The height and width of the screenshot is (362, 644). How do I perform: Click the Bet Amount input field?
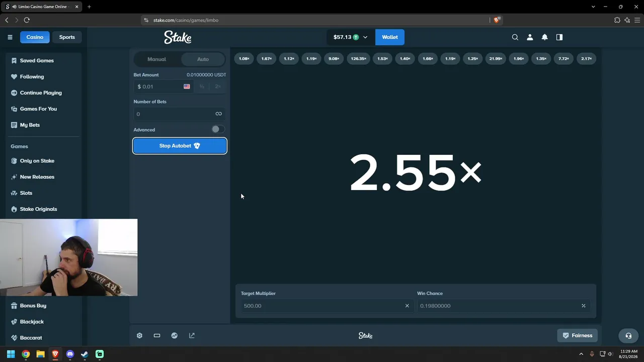pyautogui.click(x=164, y=86)
